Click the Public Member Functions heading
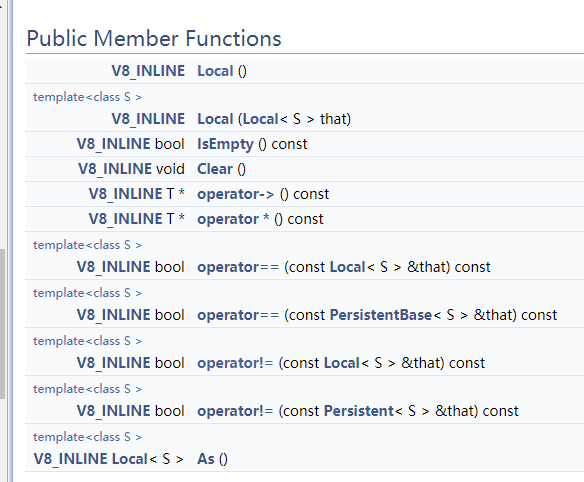The image size is (584, 482). click(154, 38)
